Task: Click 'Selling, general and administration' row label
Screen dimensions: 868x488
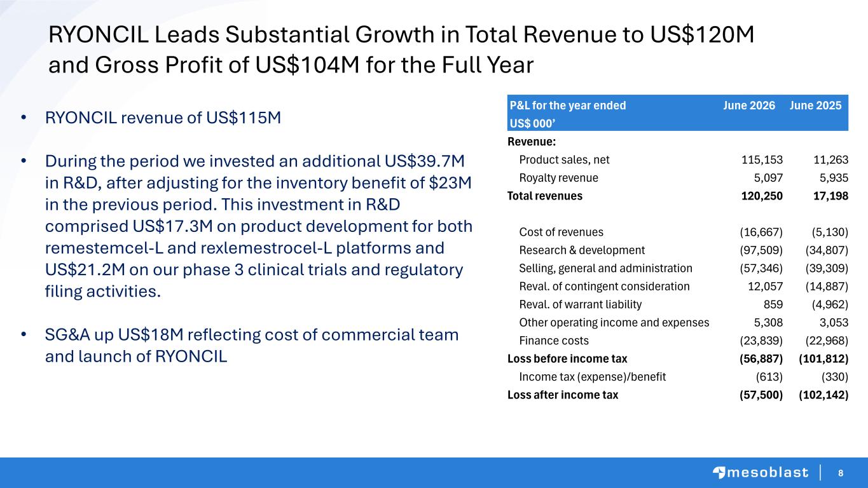Action: (x=605, y=268)
